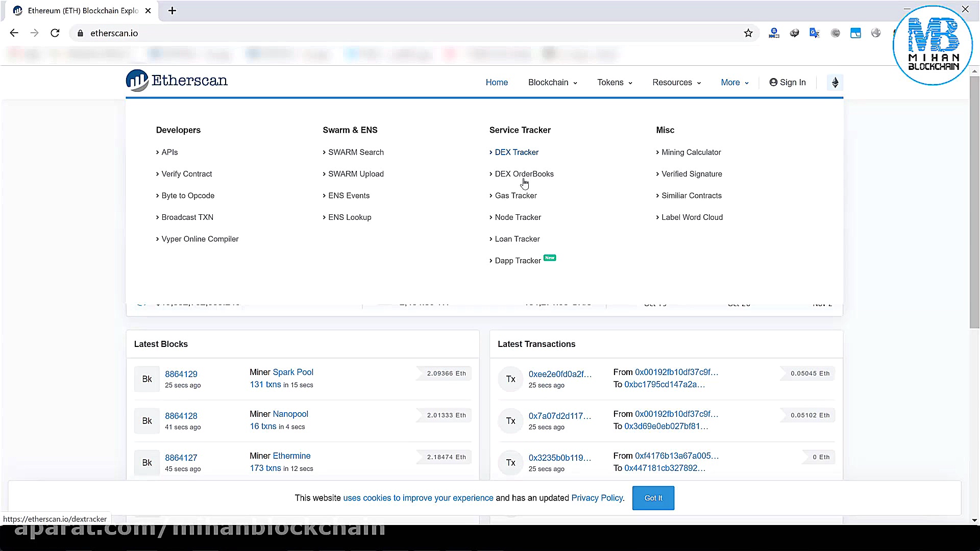980x551 pixels.
Task: Open 'uses cookies to improve your experience'
Action: (x=418, y=498)
